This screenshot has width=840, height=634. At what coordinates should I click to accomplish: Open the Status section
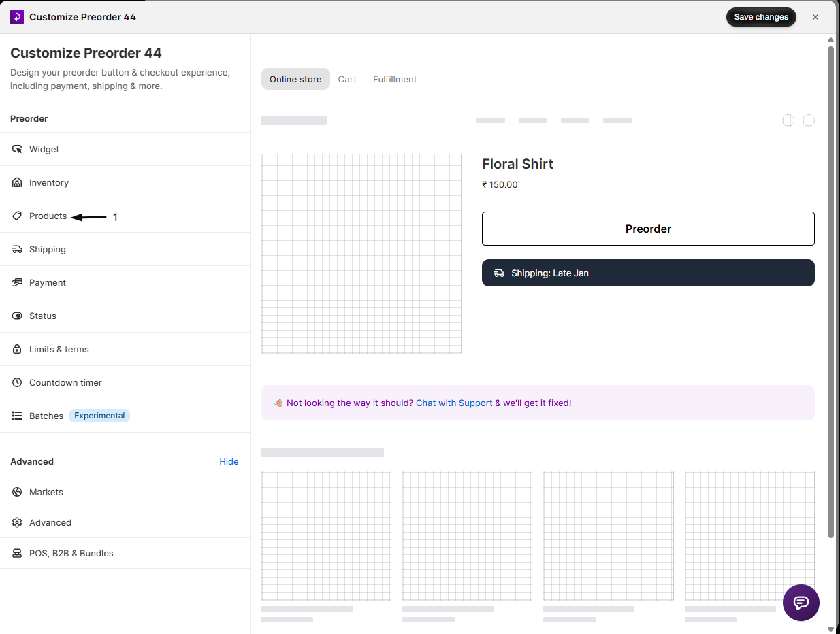tap(125, 316)
